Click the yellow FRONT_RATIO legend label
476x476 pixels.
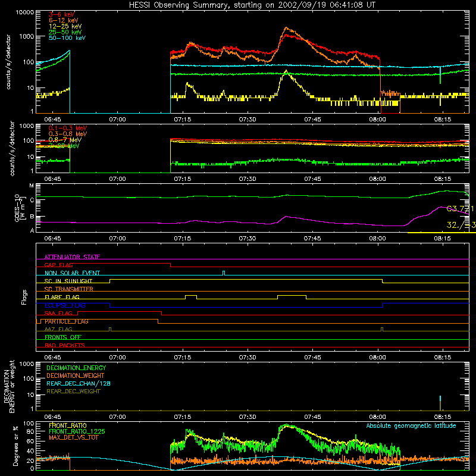[68, 425]
